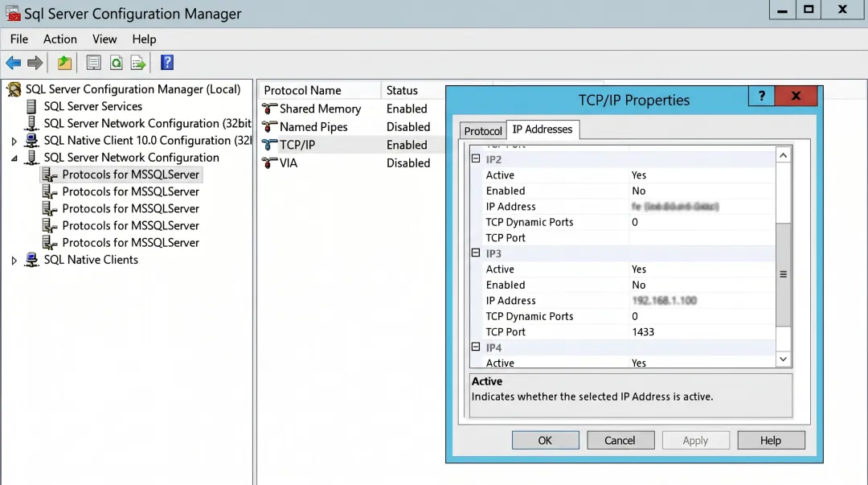Expand SQL Native Client 10.0 Configuration node
The height and width of the screenshot is (485, 868).
tap(14, 142)
